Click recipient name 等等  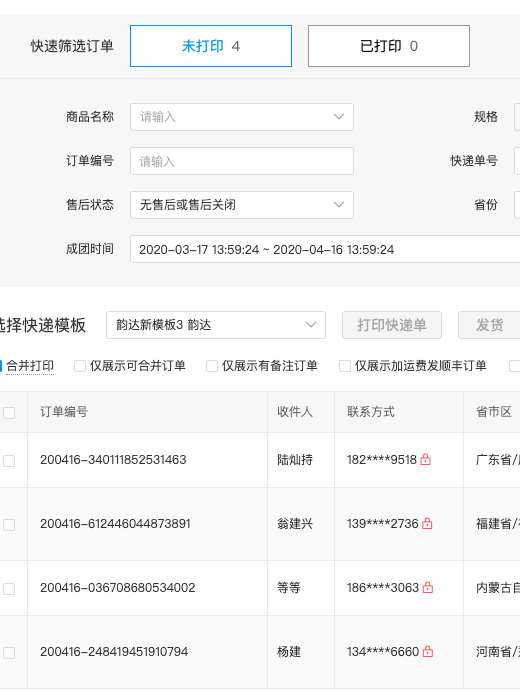tap(289, 588)
